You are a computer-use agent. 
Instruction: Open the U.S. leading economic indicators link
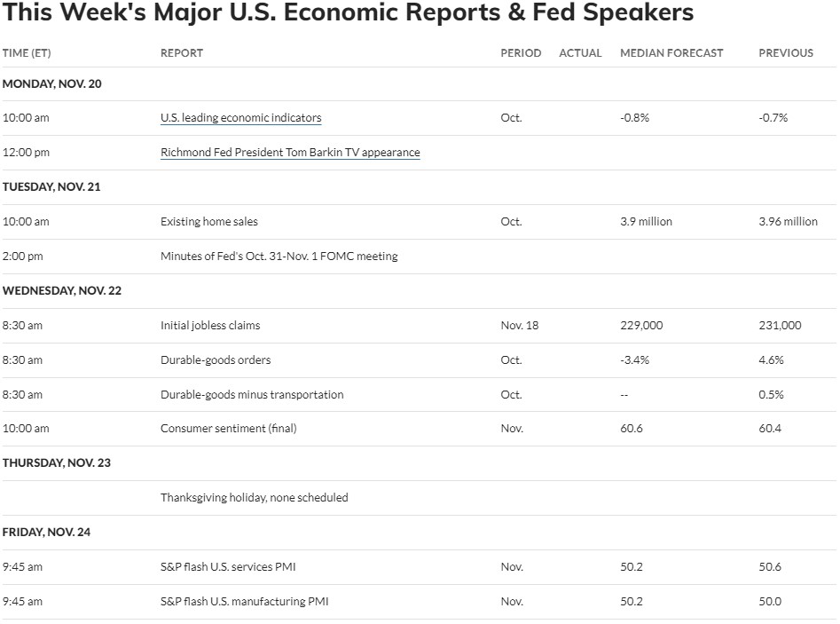[x=240, y=117]
